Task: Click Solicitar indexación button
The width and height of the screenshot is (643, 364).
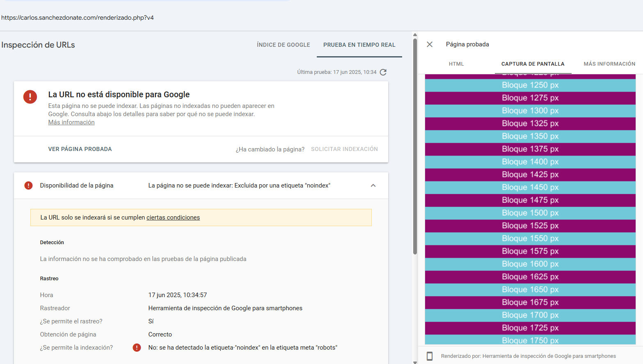Action: click(x=344, y=149)
